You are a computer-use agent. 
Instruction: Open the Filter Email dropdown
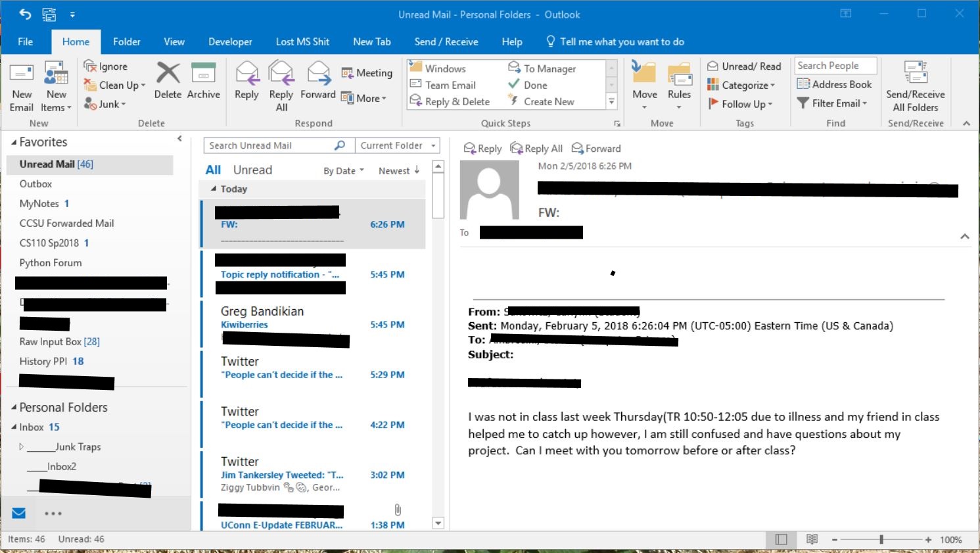click(832, 103)
